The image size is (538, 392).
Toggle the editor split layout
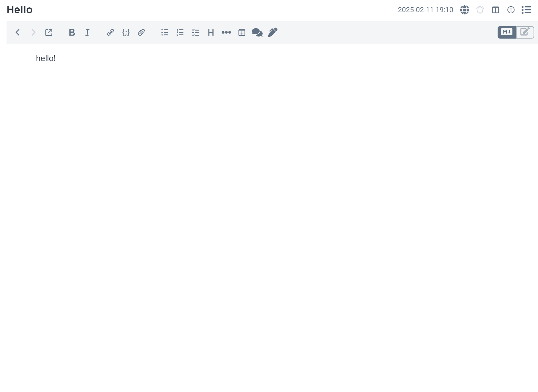click(x=496, y=10)
